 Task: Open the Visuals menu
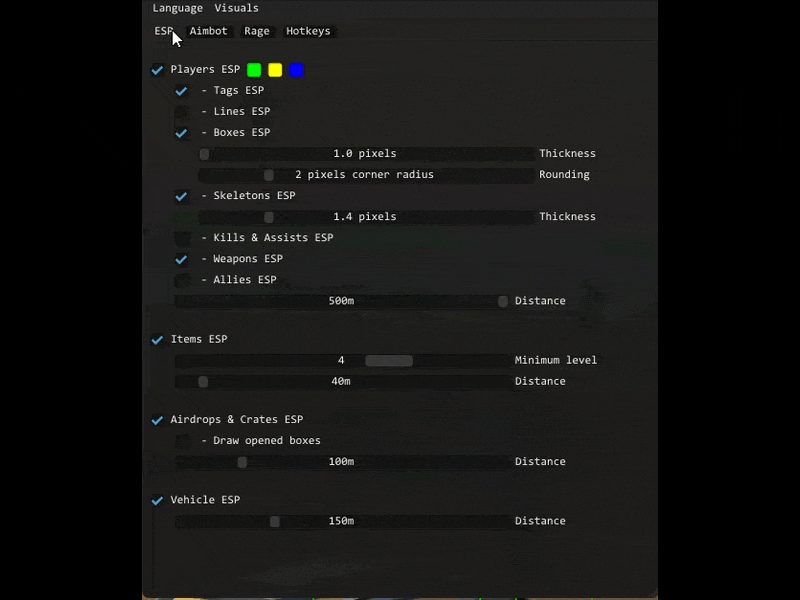point(236,8)
